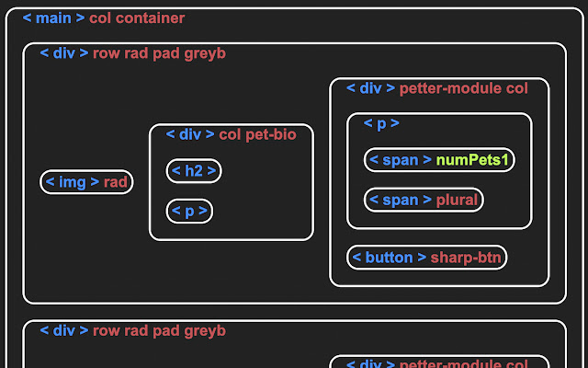Click the main col container label
Viewport: 588px width, 368px height.
click(103, 18)
